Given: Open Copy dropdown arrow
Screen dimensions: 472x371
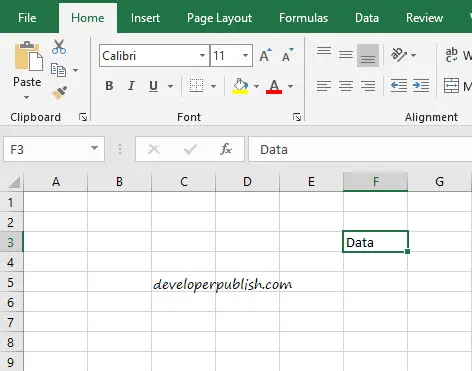Looking at the screenshot, I should point(75,70).
